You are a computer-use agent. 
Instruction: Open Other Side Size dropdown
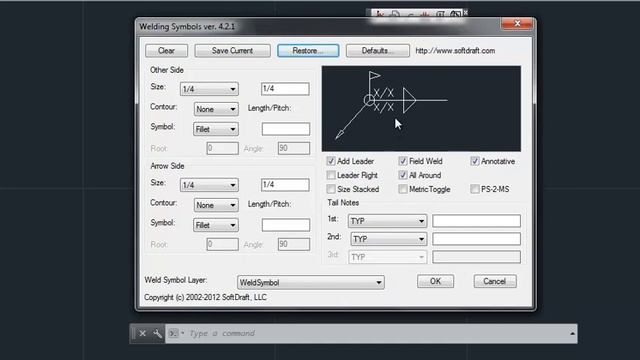[x=209, y=89]
